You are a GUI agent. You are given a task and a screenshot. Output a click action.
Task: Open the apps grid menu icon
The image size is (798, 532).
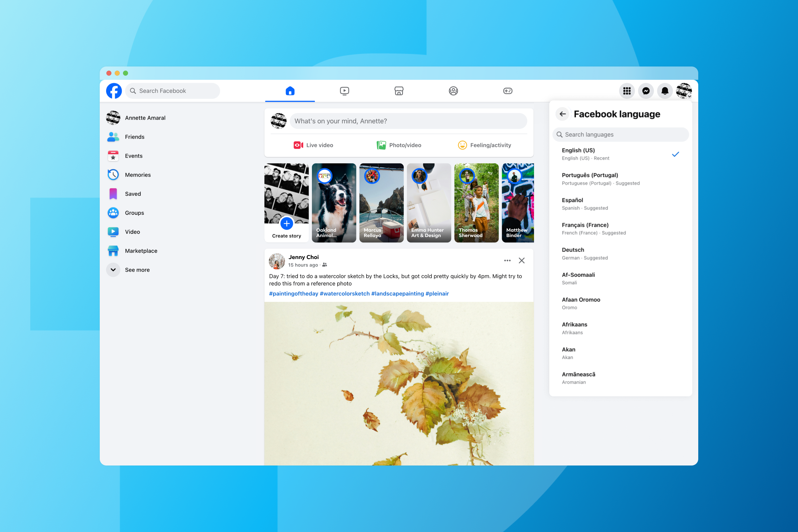pyautogui.click(x=627, y=90)
